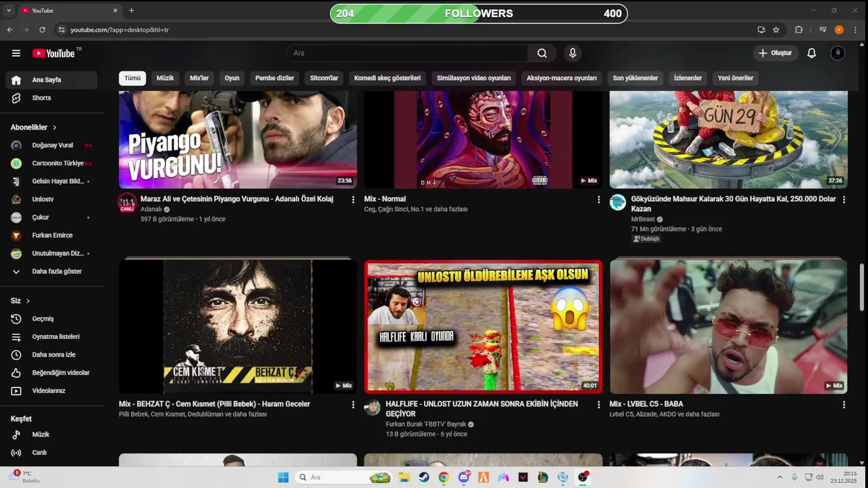Viewport: 868px width, 488px height.
Task: Click the search magnifier button
Action: [x=542, y=53]
